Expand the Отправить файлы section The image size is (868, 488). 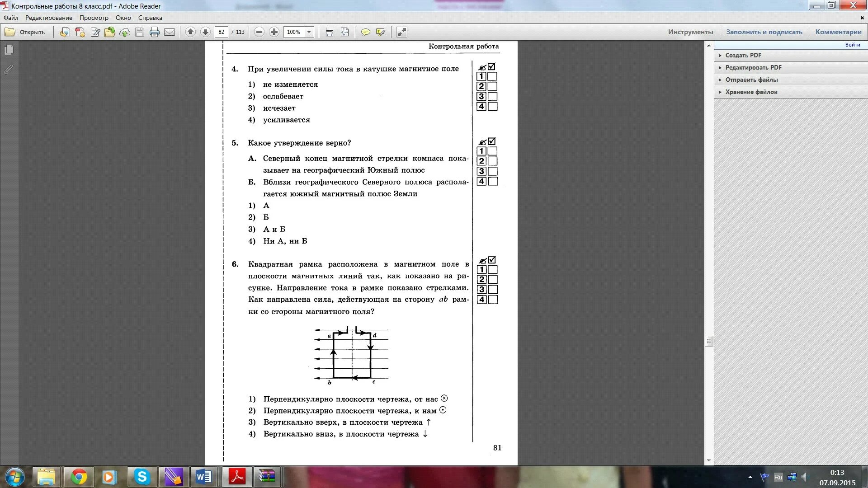[x=751, y=80]
